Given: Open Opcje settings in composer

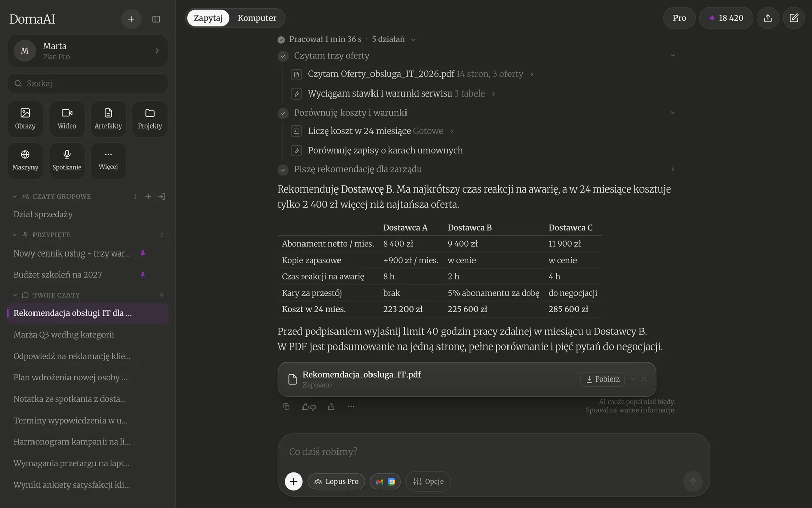Looking at the screenshot, I should click(428, 481).
